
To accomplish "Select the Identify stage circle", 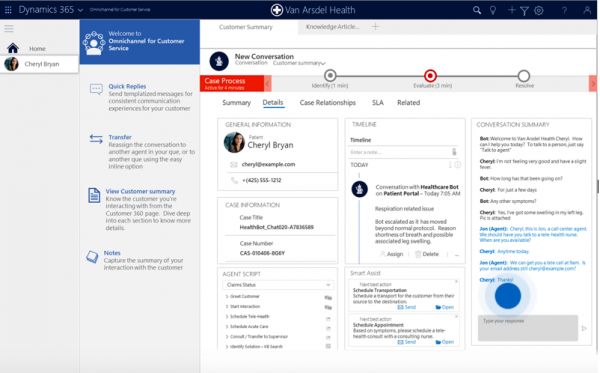I will pyautogui.click(x=330, y=76).
